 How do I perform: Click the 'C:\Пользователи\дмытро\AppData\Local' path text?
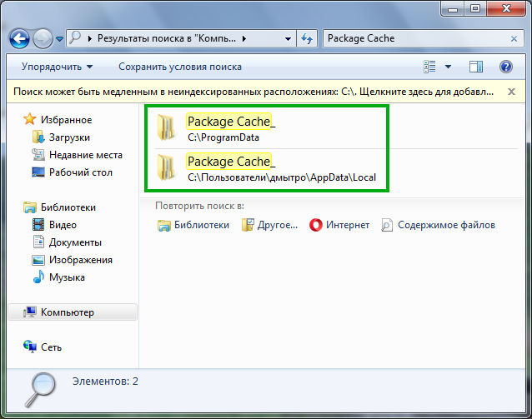click(282, 177)
